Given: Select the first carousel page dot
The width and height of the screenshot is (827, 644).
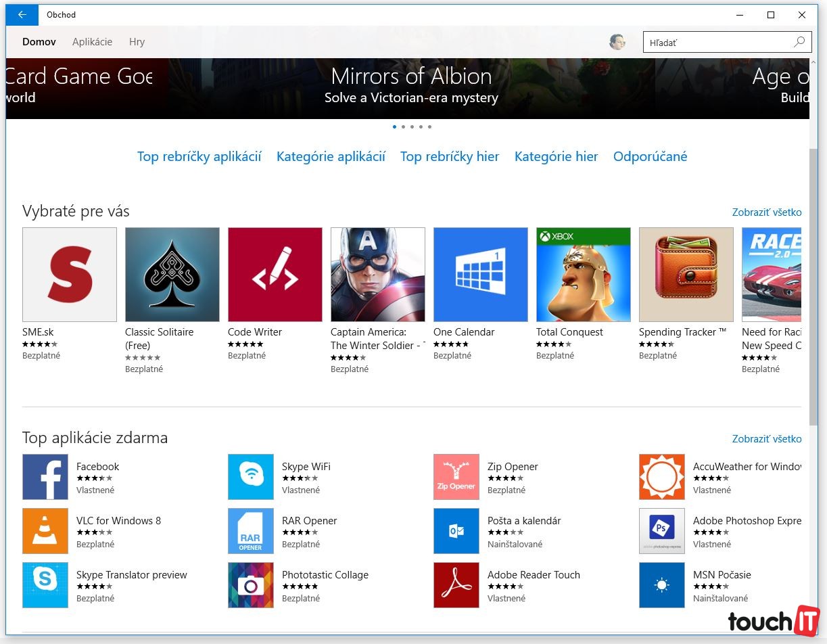Looking at the screenshot, I should pos(395,127).
